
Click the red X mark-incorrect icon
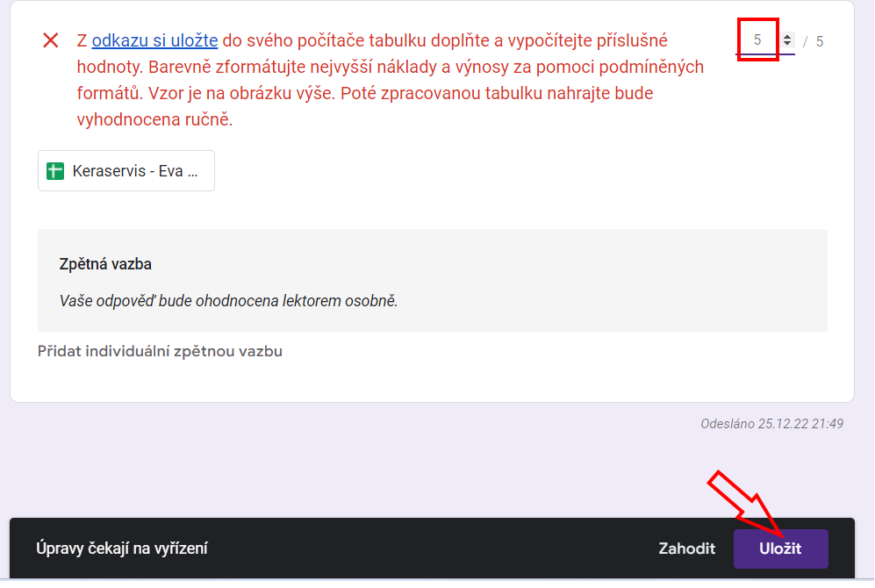click(x=51, y=39)
